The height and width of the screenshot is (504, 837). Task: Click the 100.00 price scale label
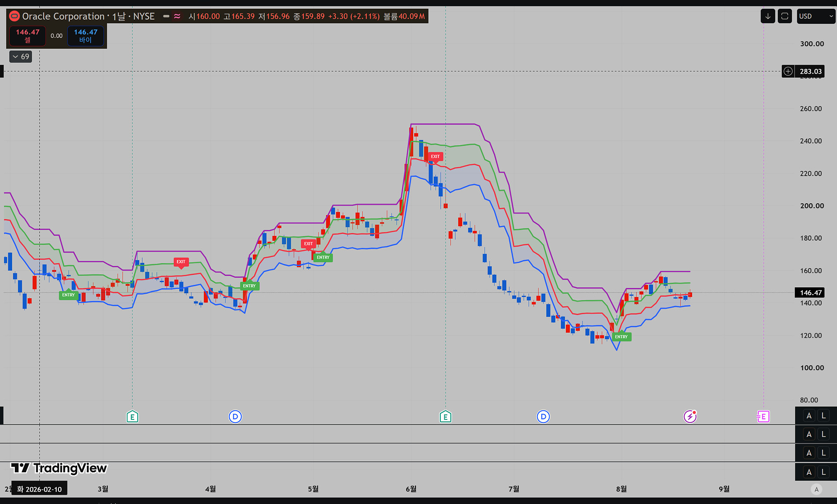point(812,368)
